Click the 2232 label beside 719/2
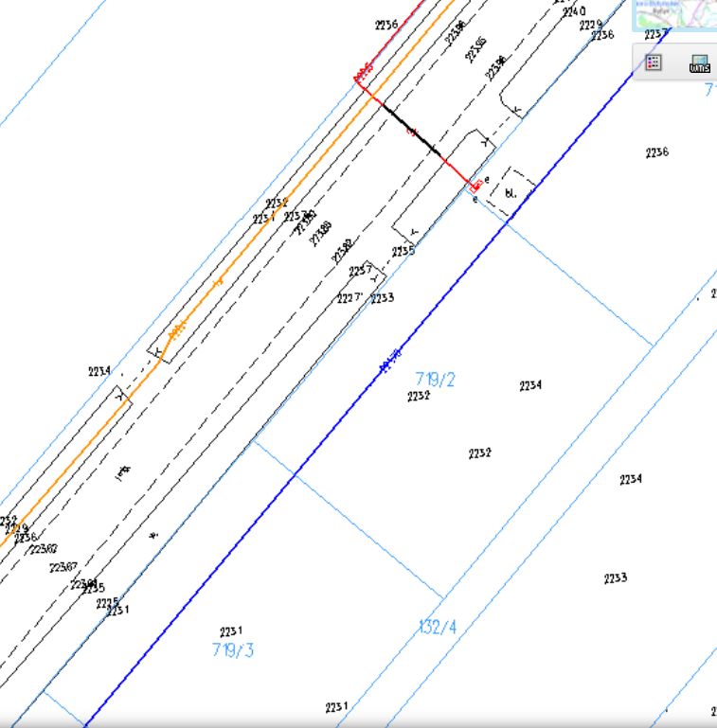Image resolution: width=717 pixels, height=728 pixels. (x=419, y=396)
